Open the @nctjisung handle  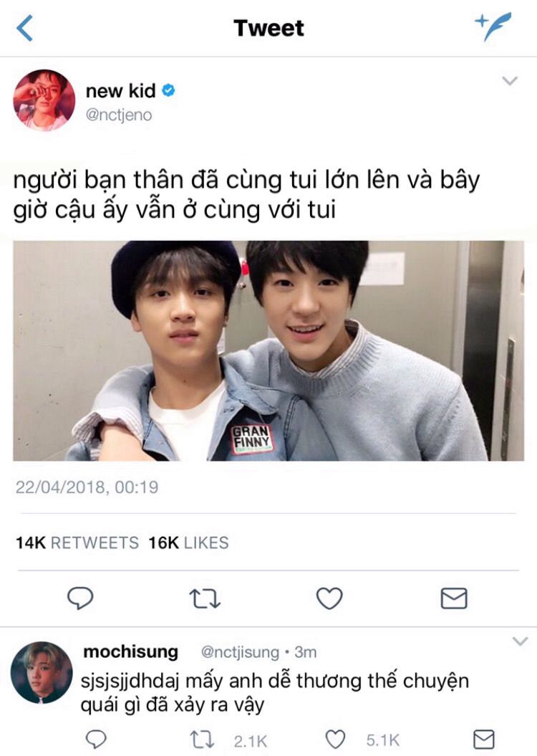coord(240,652)
